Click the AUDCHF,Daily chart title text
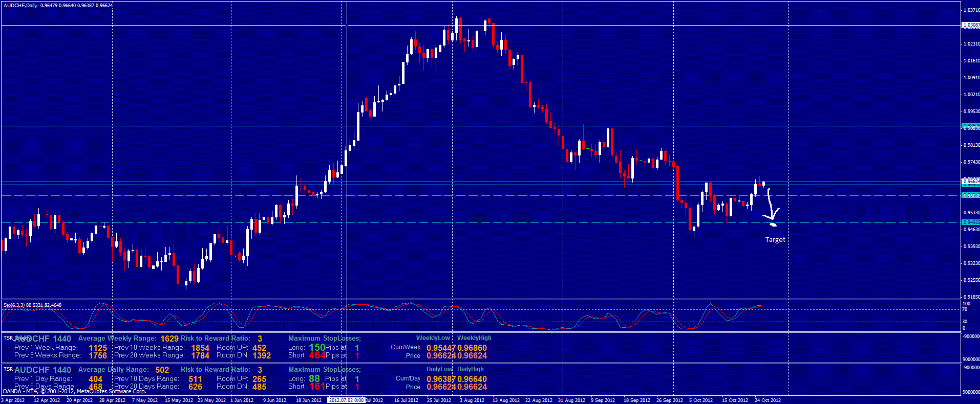Image resolution: width=980 pixels, height=404 pixels. [x=20, y=6]
